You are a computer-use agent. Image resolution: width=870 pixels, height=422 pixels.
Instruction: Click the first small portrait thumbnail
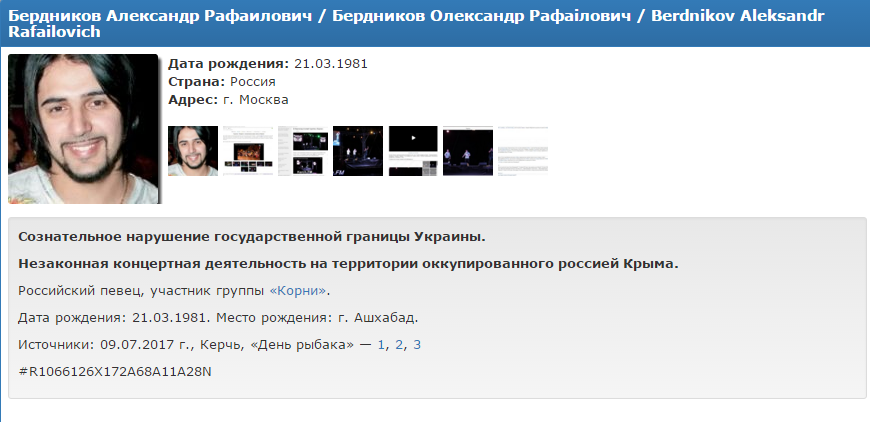[x=192, y=151]
